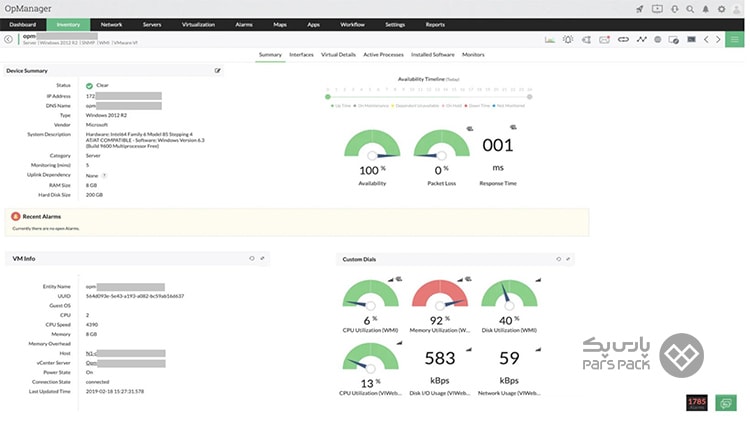Refresh the VM Info widget
The height and width of the screenshot is (424, 750).
click(252, 258)
